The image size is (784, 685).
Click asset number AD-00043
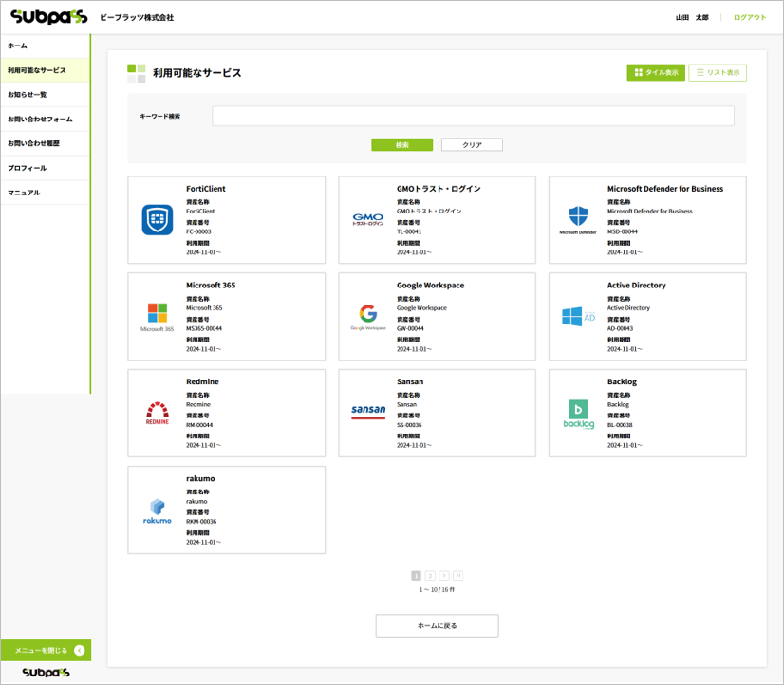pos(620,329)
